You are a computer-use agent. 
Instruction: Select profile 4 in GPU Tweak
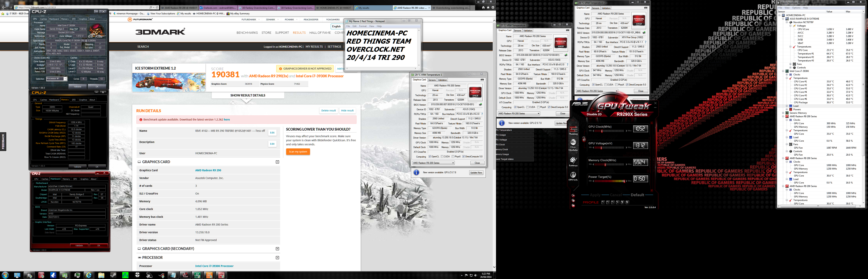tap(618, 202)
